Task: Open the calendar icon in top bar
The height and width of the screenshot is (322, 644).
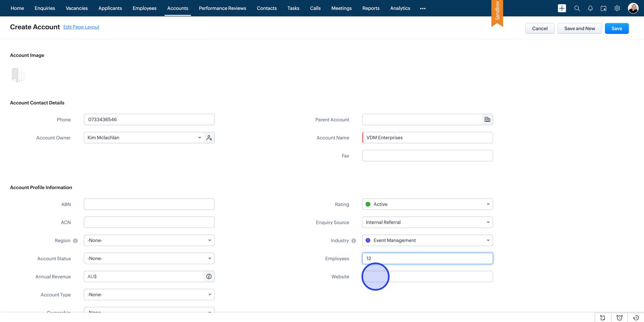Action: point(603,8)
